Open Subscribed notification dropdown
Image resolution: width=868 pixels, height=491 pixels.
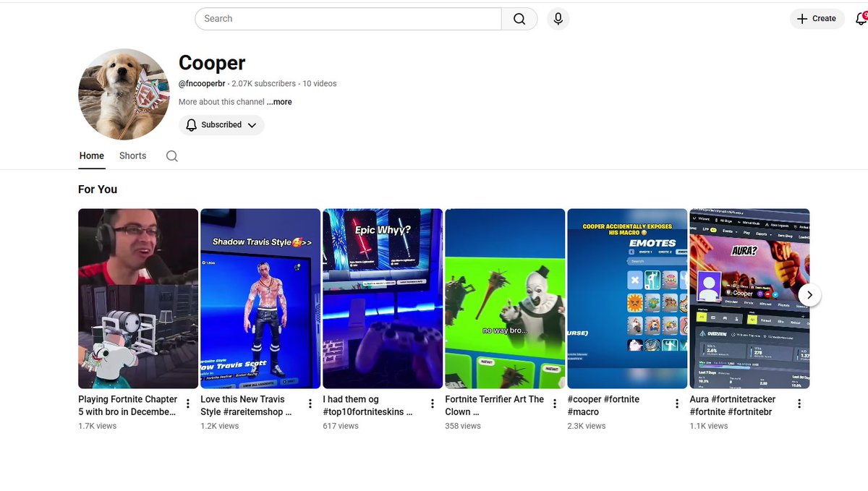(221, 125)
